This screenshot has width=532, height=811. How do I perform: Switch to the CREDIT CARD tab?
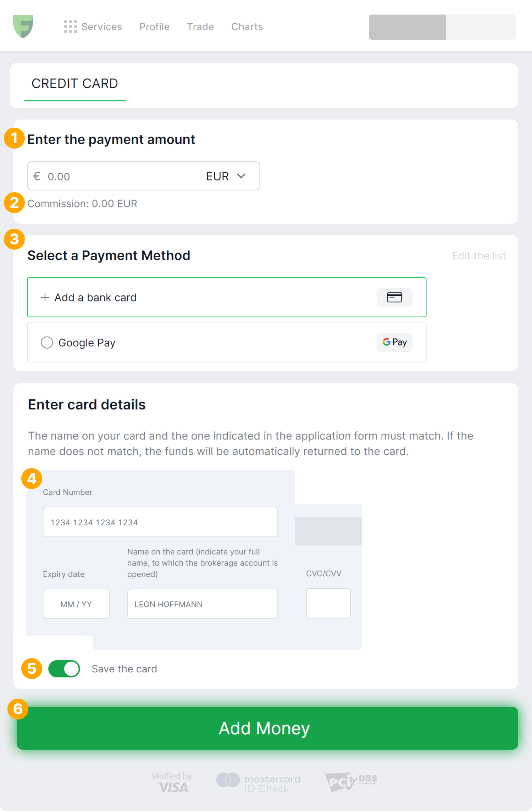[x=75, y=84]
